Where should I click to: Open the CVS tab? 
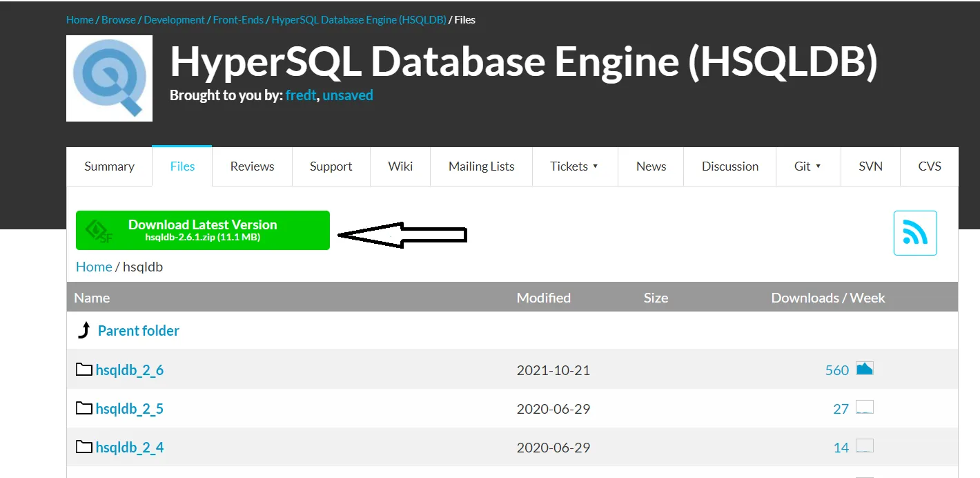[x=930, y=166]
